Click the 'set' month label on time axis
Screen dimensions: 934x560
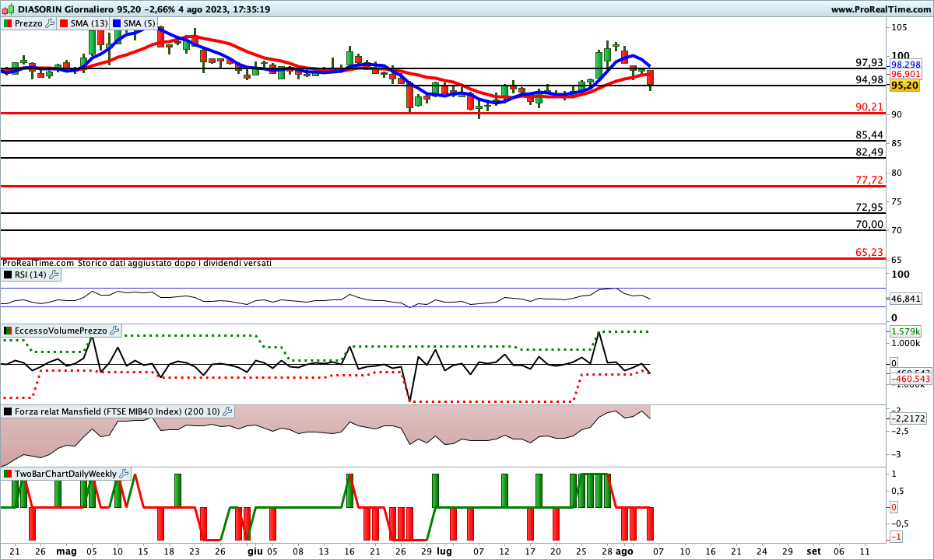pos(813,551)
